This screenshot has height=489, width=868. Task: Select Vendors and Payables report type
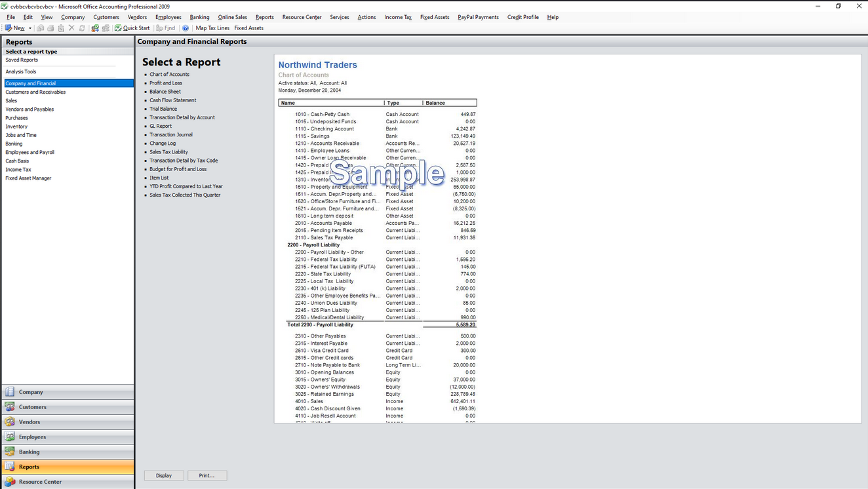coord(30,109)
